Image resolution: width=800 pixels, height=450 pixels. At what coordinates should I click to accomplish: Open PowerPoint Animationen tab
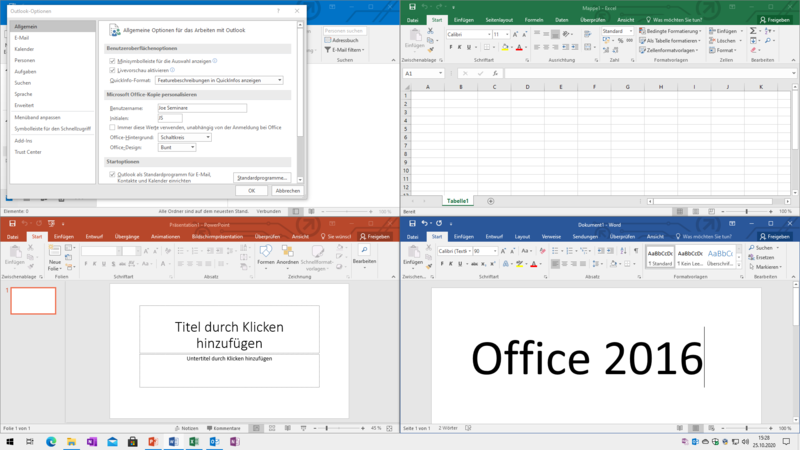(165, 237)
